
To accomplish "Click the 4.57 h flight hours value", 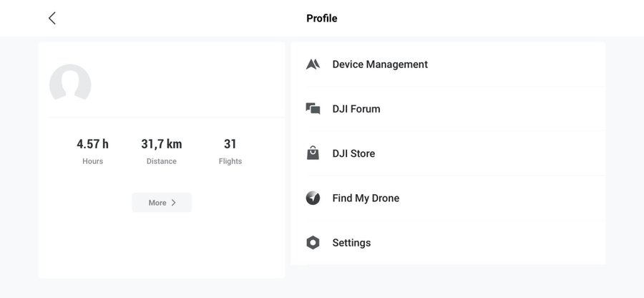I will coord(93,144).
